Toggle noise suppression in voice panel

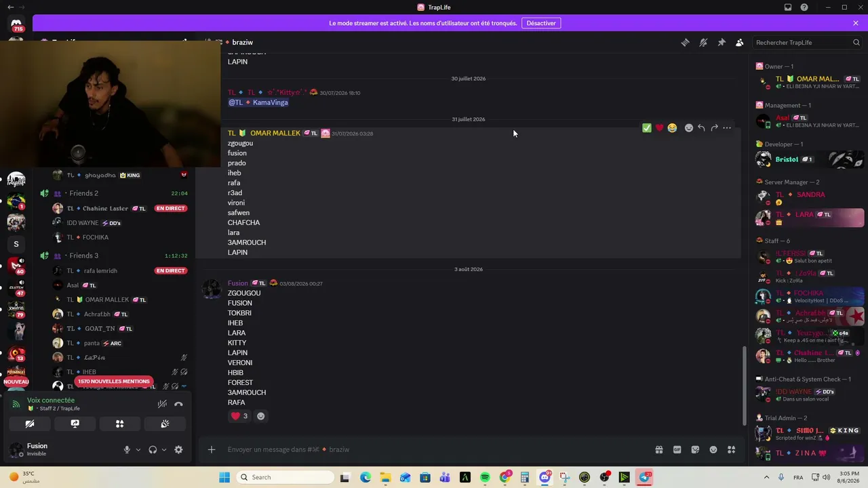coord(162,404)
